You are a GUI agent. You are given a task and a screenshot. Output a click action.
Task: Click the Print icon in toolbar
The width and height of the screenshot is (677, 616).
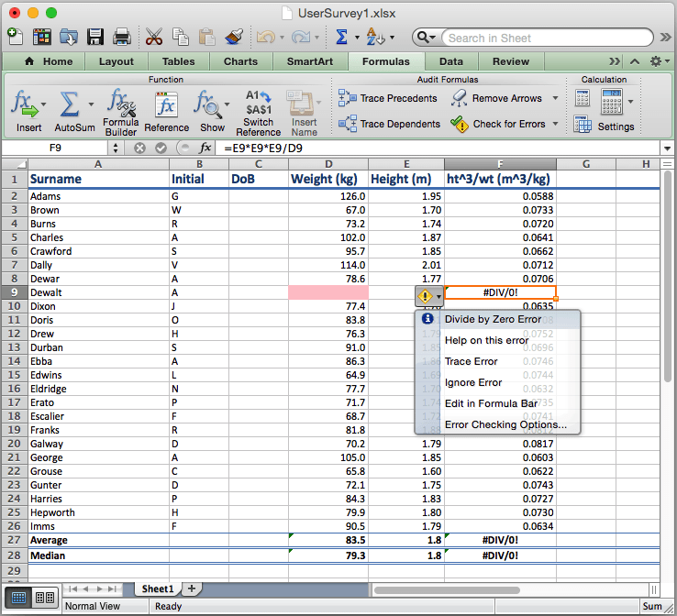[x=121, y=38]
